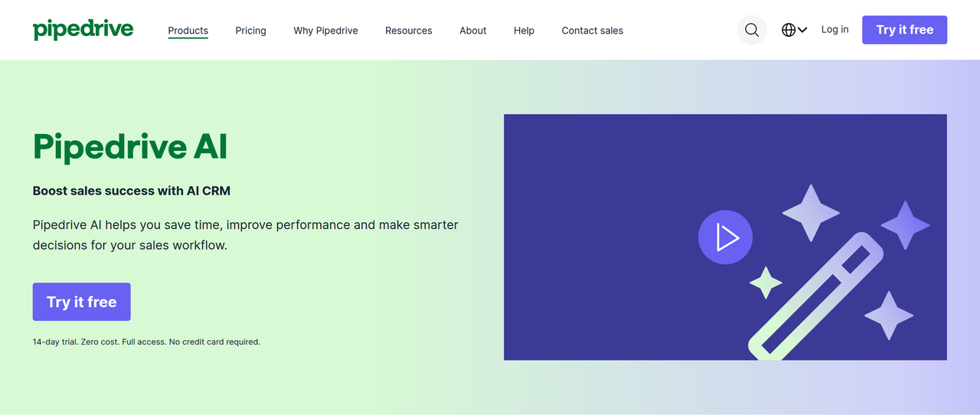
Task: Select Contact sales in navigation
Action: click(593, 31)
